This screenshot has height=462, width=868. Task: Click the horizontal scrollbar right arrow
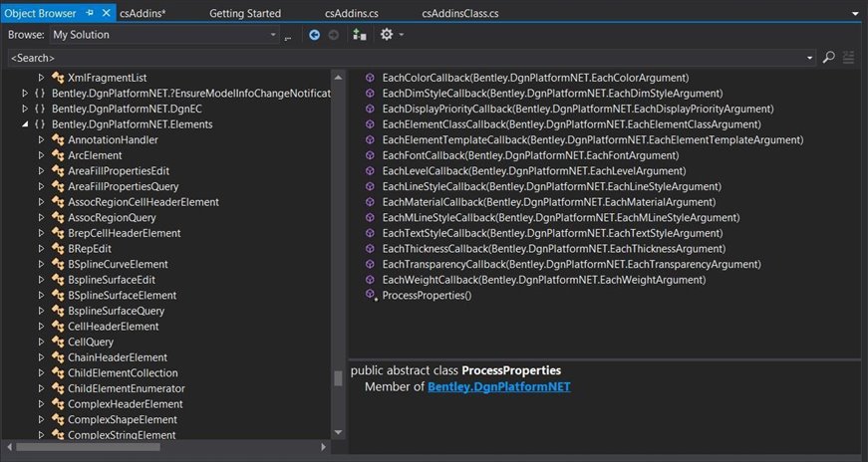(x=324, y=446)
